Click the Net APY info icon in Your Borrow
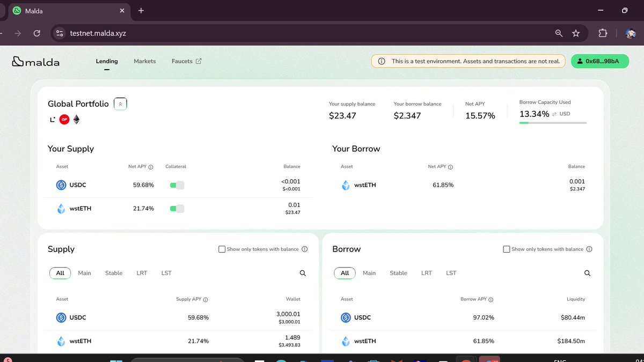644x362 pixels. 450,167
